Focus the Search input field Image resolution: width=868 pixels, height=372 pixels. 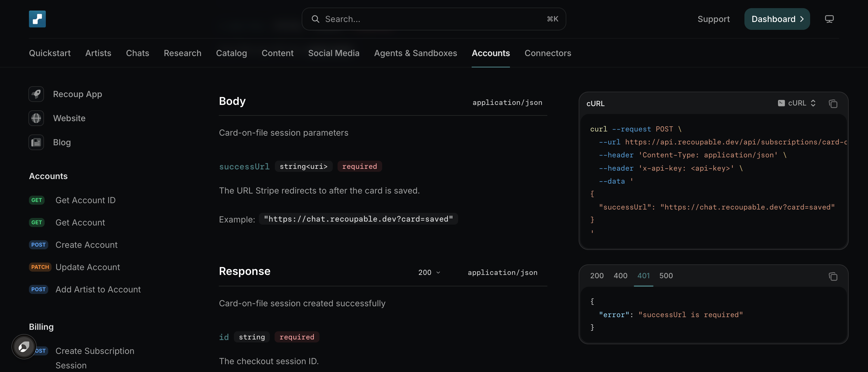point(434,19)
